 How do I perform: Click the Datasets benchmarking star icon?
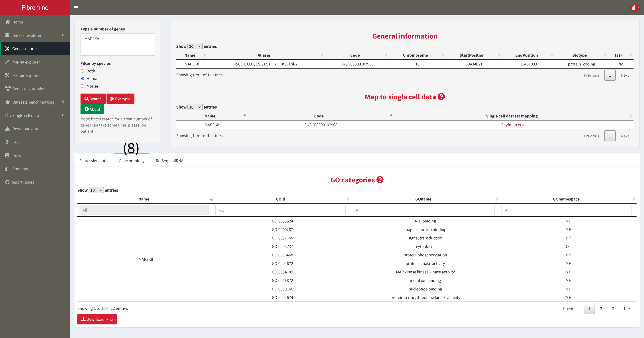point(8,102)
